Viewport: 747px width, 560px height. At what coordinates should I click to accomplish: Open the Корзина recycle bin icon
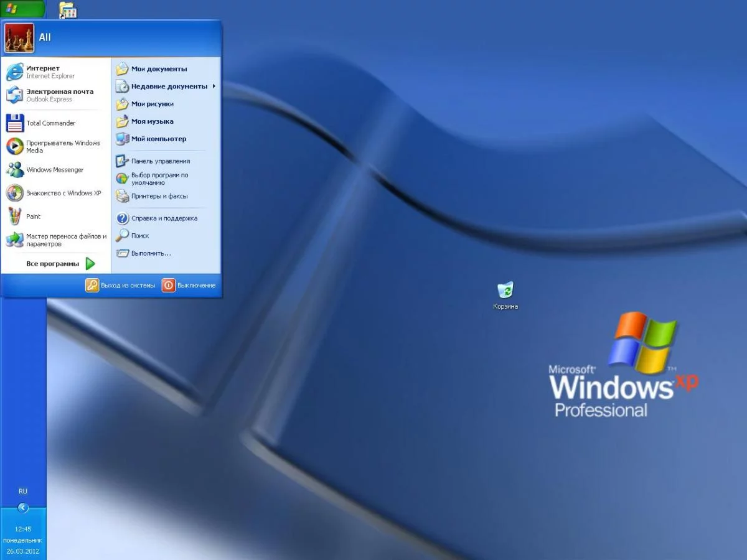click(x=505, y=296)
